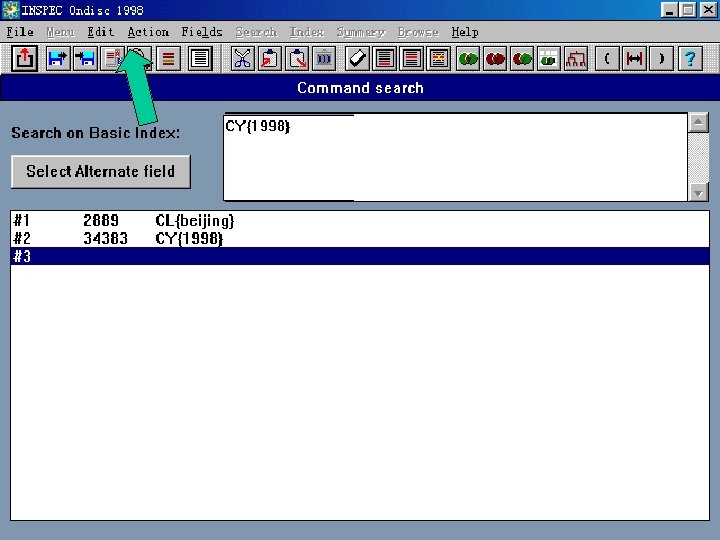Click scroll down arrow of search box

698,192
